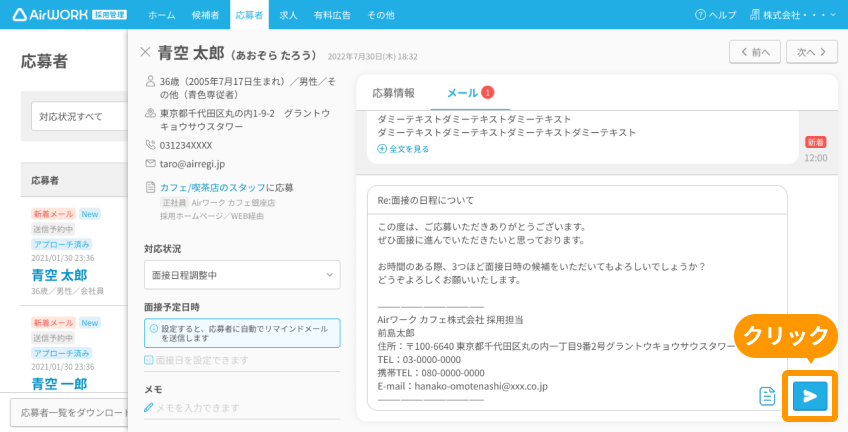This screenshot has width=848, height=432.
Task: Click the 新着メール tag on 青空 太郎 row
Action: pos(53,214)
